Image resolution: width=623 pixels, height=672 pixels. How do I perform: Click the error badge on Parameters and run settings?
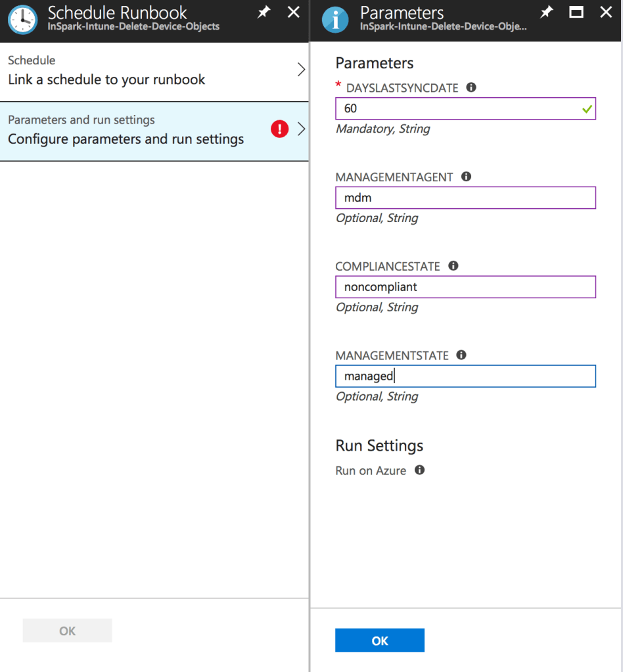[x=279, y=129]
